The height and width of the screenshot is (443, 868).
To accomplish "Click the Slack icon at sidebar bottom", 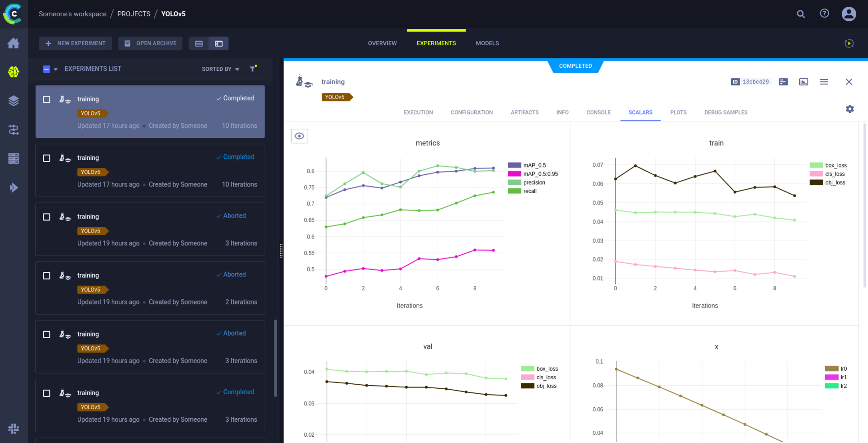I will tap(14, 429).
